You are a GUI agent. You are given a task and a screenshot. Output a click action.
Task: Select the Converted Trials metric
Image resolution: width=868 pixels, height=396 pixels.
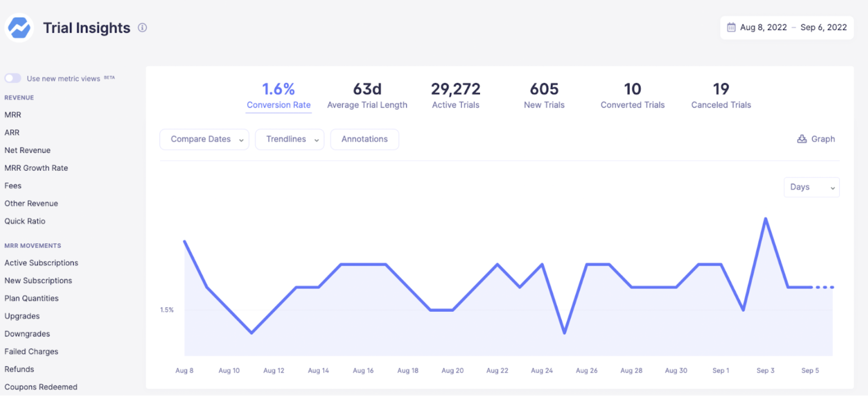[x=632, y=96]
